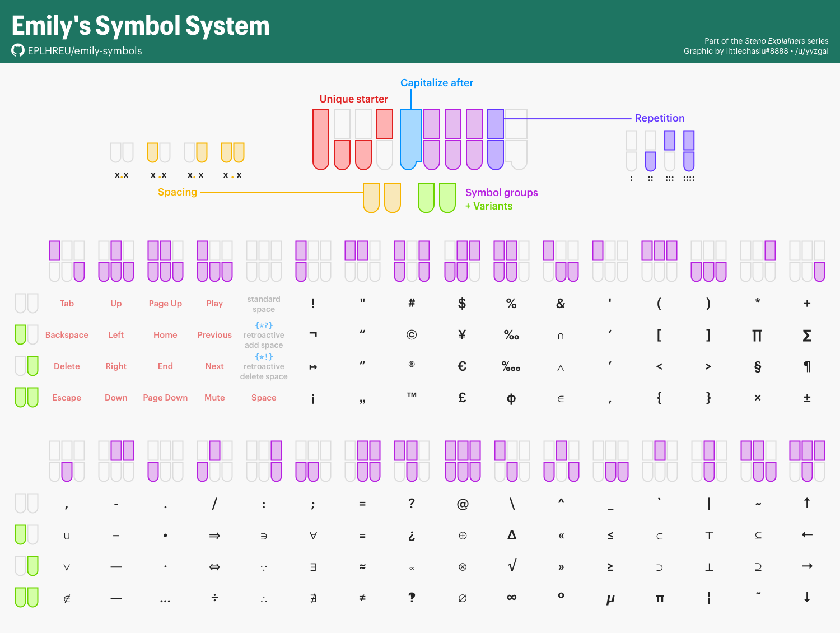Select the capital sigma Σ symbol
Image resolution: width=840 pixels, height=633 pixels.
point(807,336)
